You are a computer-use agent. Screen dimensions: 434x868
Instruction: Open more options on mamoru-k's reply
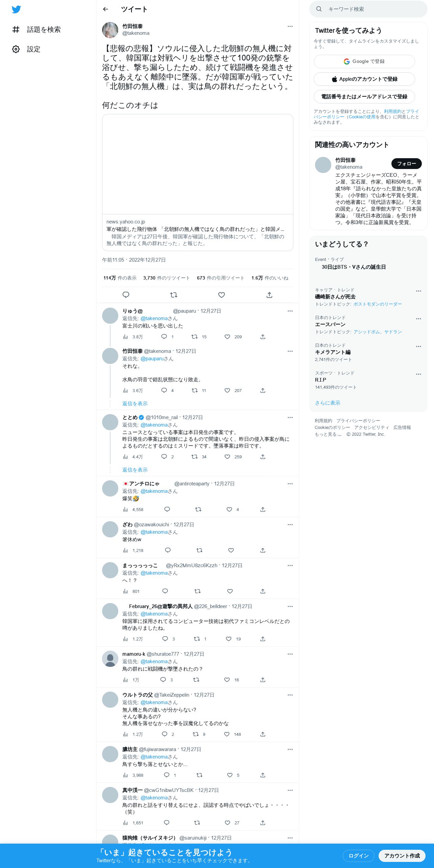pyautogui.click(x=290, y=654)
